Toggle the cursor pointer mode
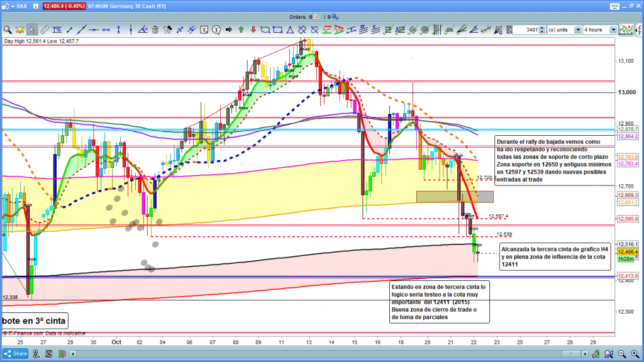Image resolution: width=644 pixels, height=362 pixels. [x=32, y=30]
